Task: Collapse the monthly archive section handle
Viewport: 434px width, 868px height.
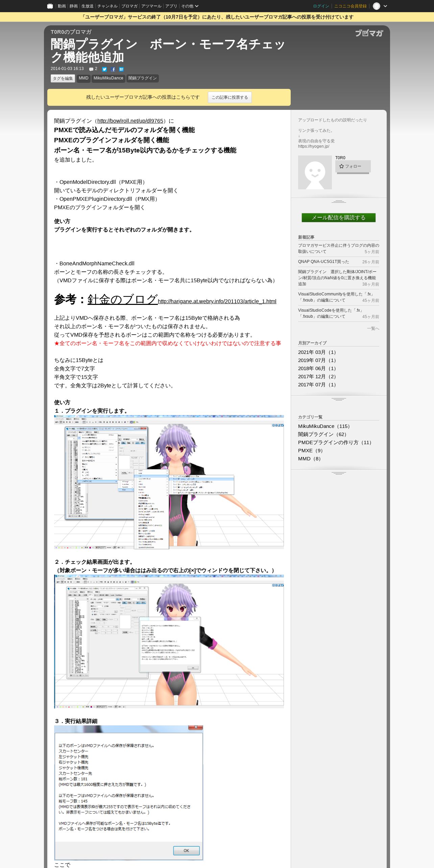Action: coord(339,399)
